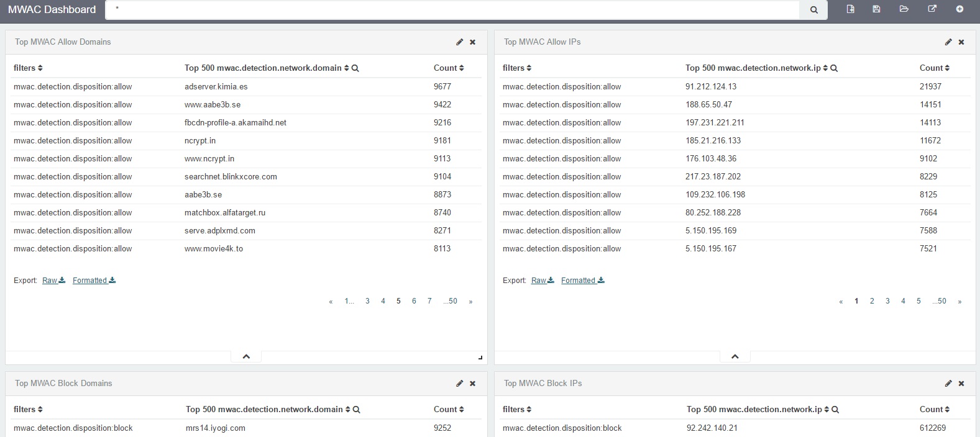Screen dimensions: 980x437
Task: Go to page 6 of Allow Domains
Action: 414,301
